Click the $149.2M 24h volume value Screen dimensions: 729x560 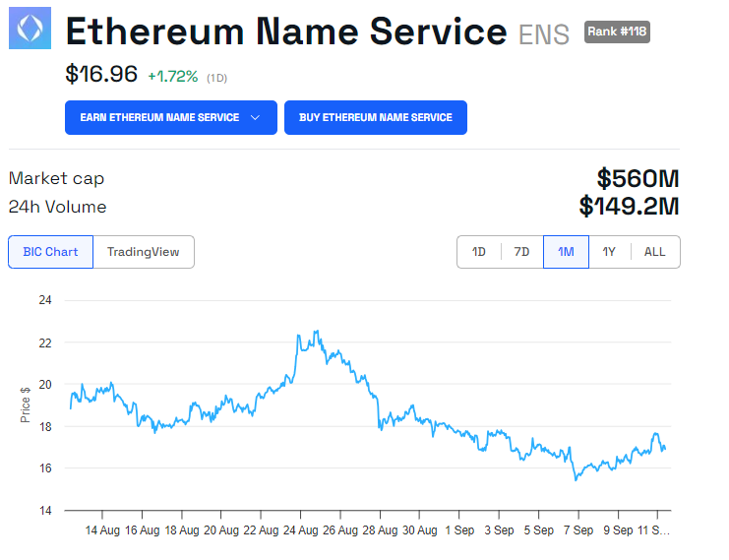(629, 207)
